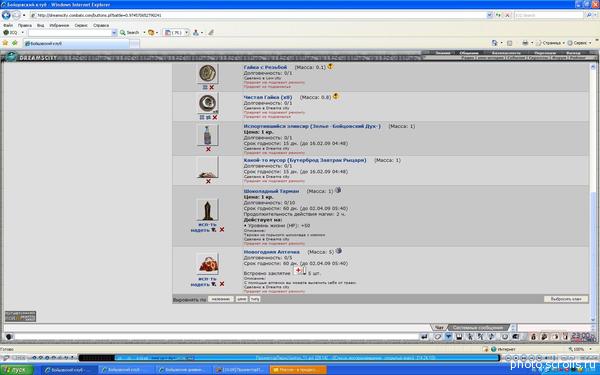
Task: Click the Выбросить хлам button
Action: point(566,299)
